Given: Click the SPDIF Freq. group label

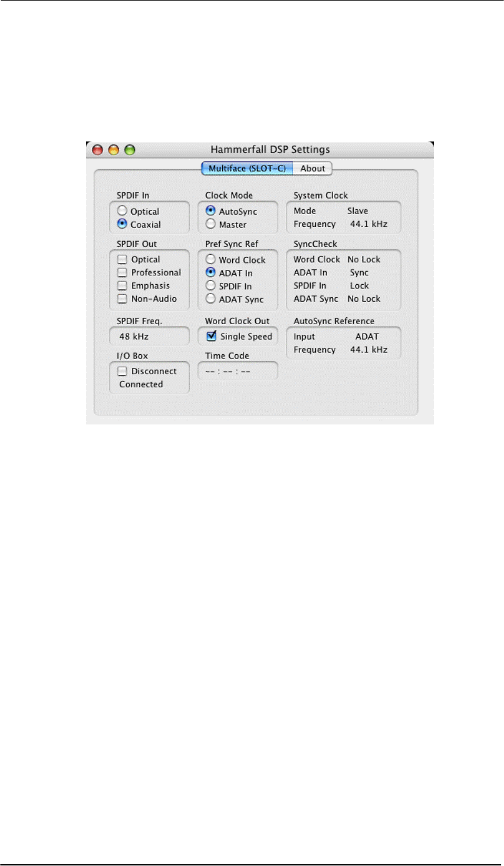Looking at the screenshot, I should coord(139,321).
